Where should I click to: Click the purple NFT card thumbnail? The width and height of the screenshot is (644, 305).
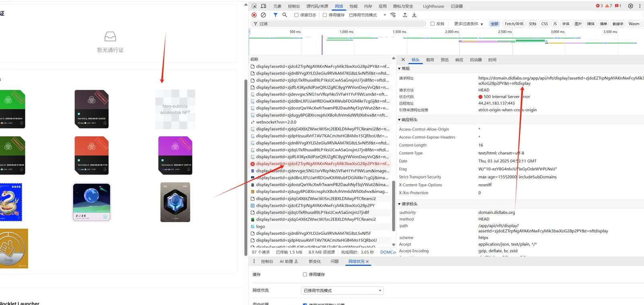(175, 156)
